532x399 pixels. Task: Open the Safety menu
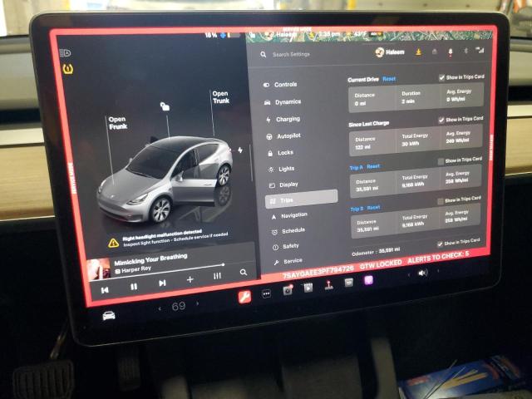(x=286, y=246)
